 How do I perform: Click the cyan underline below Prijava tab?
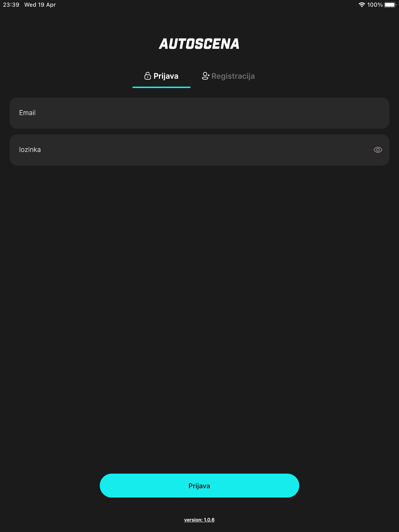(x=161, y=87)
